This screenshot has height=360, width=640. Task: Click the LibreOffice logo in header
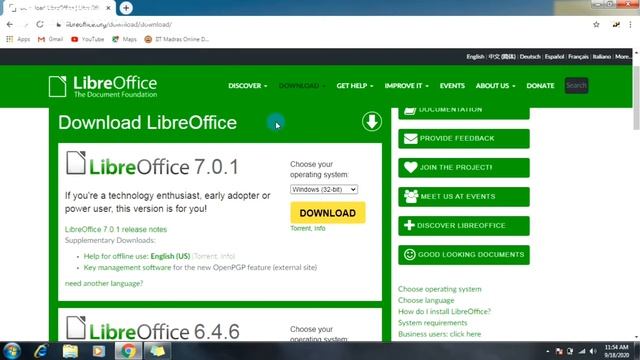(103, 87)
